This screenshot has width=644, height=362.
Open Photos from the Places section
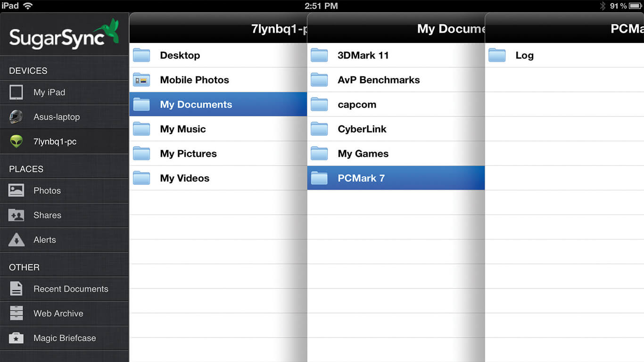(47, 190)
